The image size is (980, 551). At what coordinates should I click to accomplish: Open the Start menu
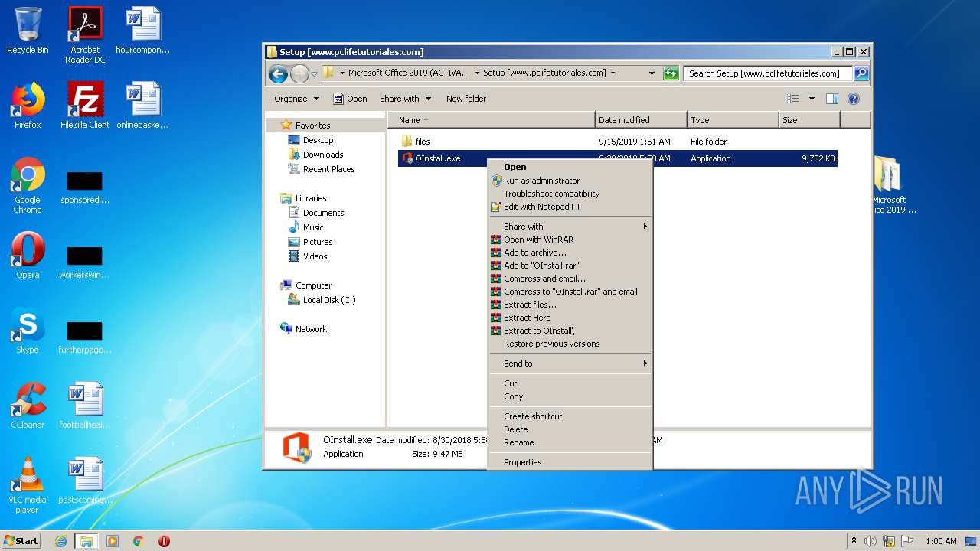(x=21, y=541)
